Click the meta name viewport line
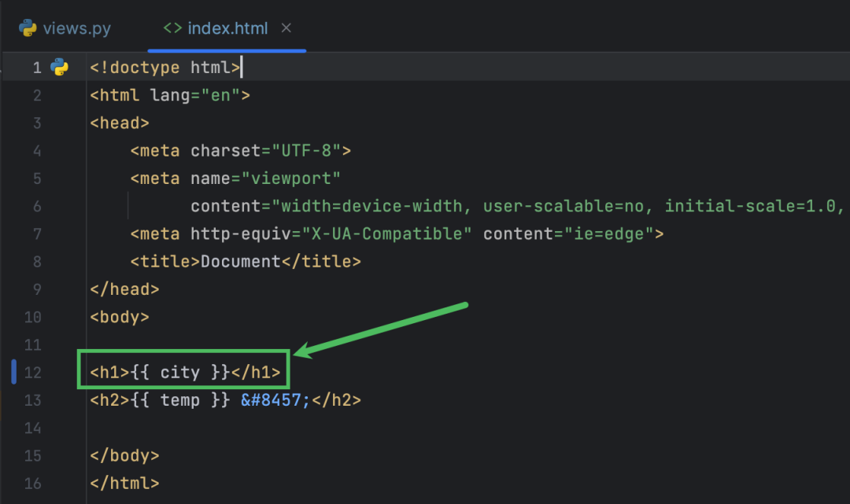Viewport: 850px width, 504px height. coord(235,178)
